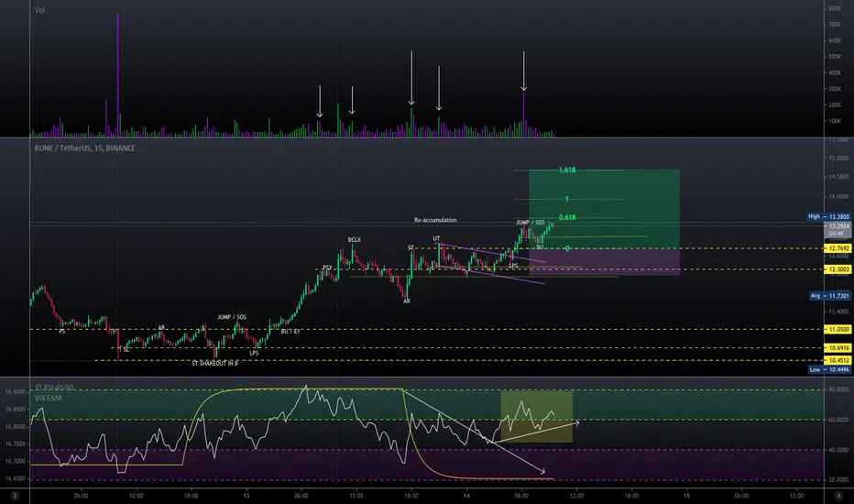Click 16.9000 on the left VIX scale
Viewport: 854px width, 504px height.
[x=16, y=392]
